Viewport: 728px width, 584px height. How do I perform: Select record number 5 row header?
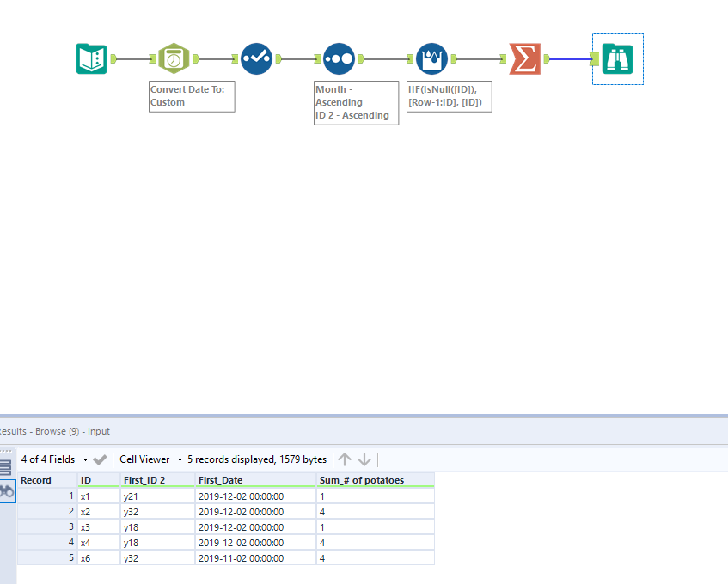(x=47, y=558)
